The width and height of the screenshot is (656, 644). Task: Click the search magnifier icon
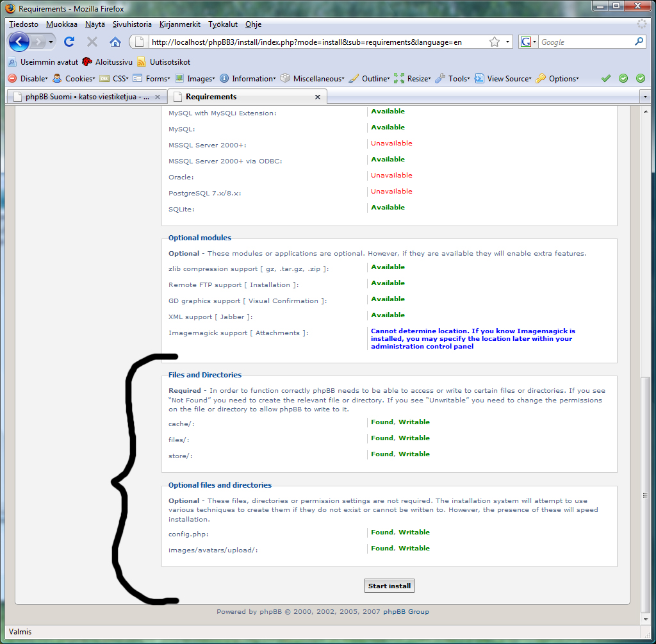click(639, 42)
